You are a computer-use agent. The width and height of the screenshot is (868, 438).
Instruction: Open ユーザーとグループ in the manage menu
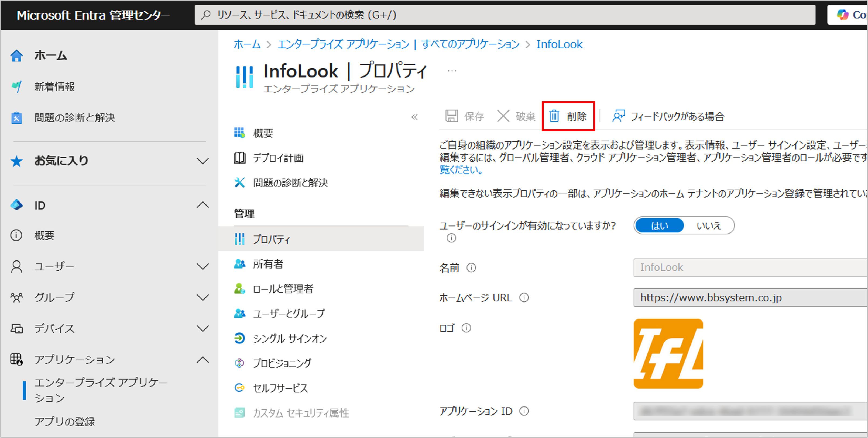pos(289,314)
